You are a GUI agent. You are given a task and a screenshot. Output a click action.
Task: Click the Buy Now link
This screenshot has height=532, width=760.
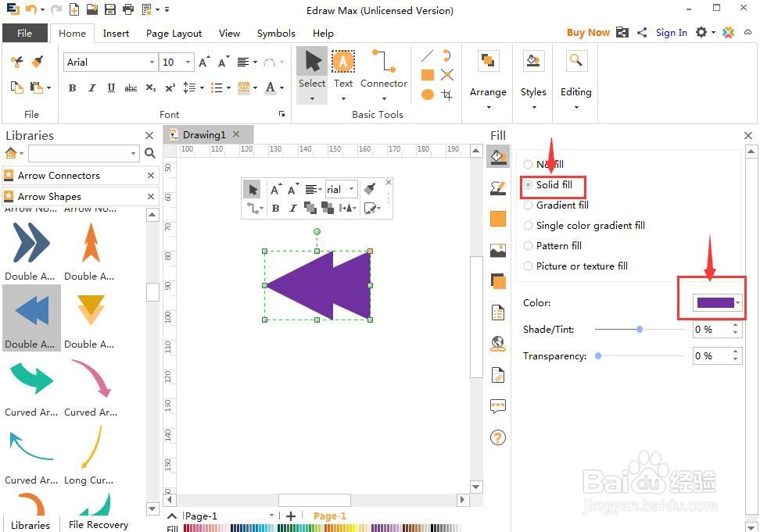click(x=588, y=33)
